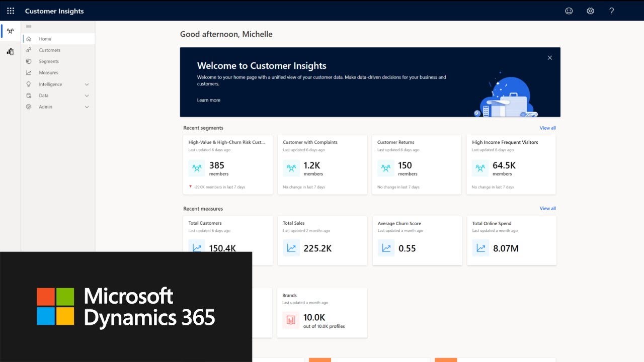644x362 pixels.
Task: Click the Segments icon in sidebar
Action: click(x=29, y=61)
